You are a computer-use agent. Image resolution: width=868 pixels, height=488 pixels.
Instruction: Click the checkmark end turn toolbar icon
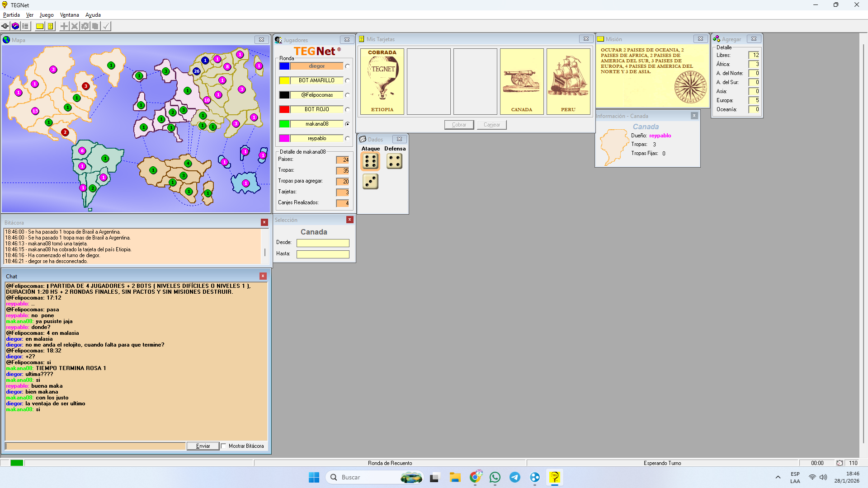[106, 26]
